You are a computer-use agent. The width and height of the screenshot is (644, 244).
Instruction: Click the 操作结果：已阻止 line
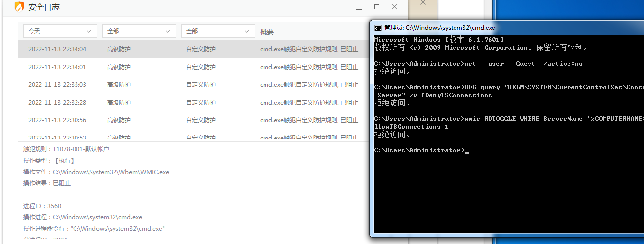point(47,183)
